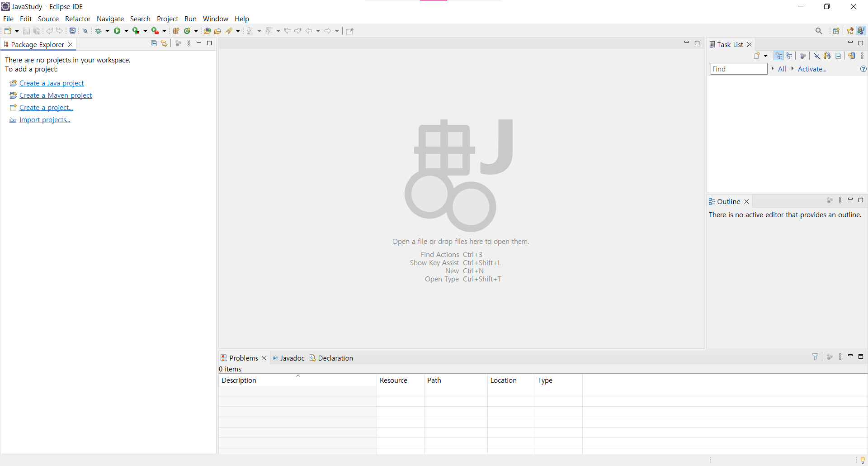Click the tip lightbulb in status bar
This screenshot has height=466, width=868.
pos(863,460)
